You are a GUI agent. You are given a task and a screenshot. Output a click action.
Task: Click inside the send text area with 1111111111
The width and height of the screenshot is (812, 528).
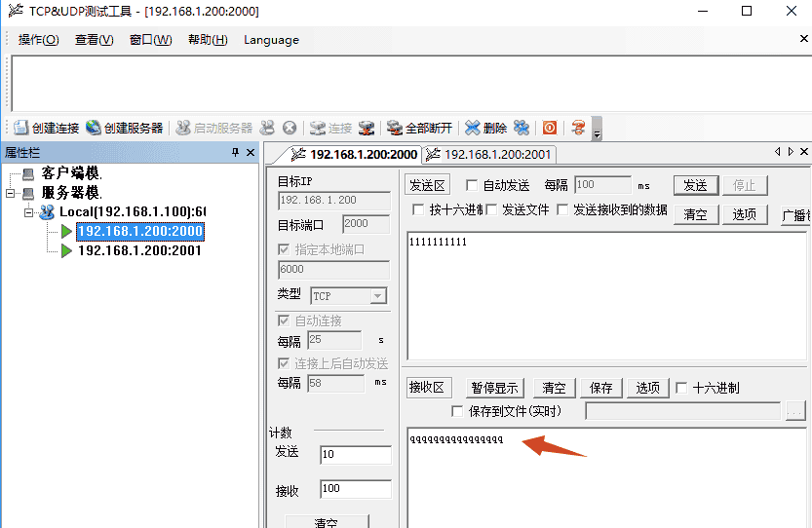pyautogui.click(x=607, y=295)
